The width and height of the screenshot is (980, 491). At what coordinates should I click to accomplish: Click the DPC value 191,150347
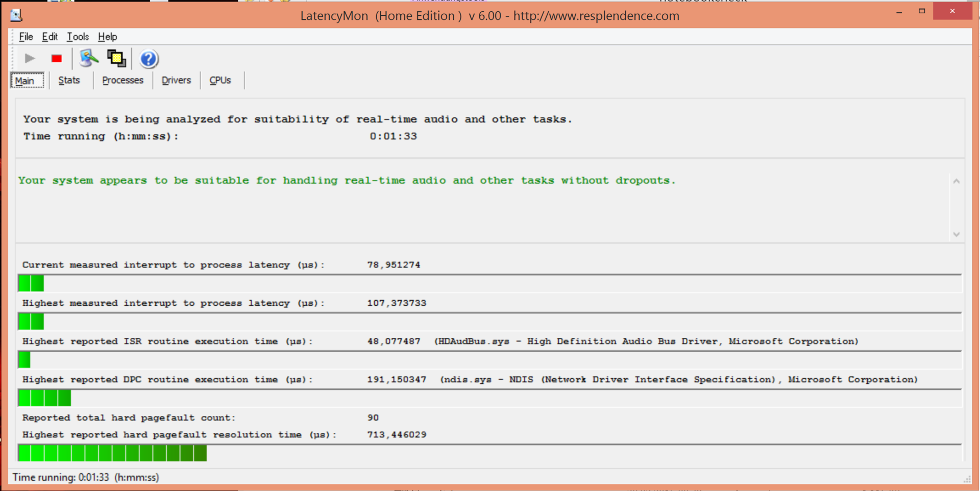pos(397,380)
